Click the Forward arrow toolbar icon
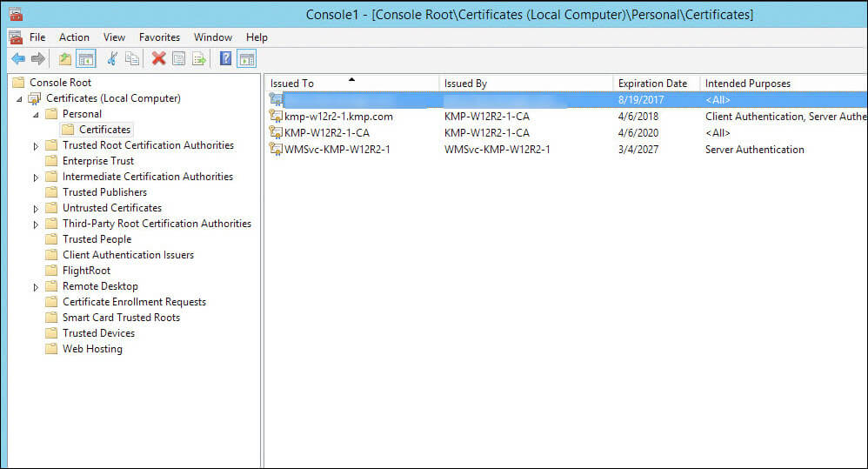The width and height of the screenshot is (868, 469). coord(37,58)
